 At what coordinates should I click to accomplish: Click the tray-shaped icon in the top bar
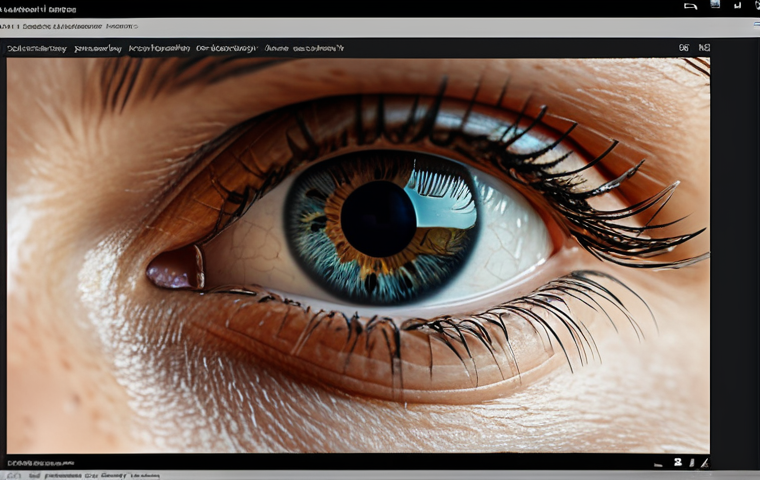(x=691, y=6)
